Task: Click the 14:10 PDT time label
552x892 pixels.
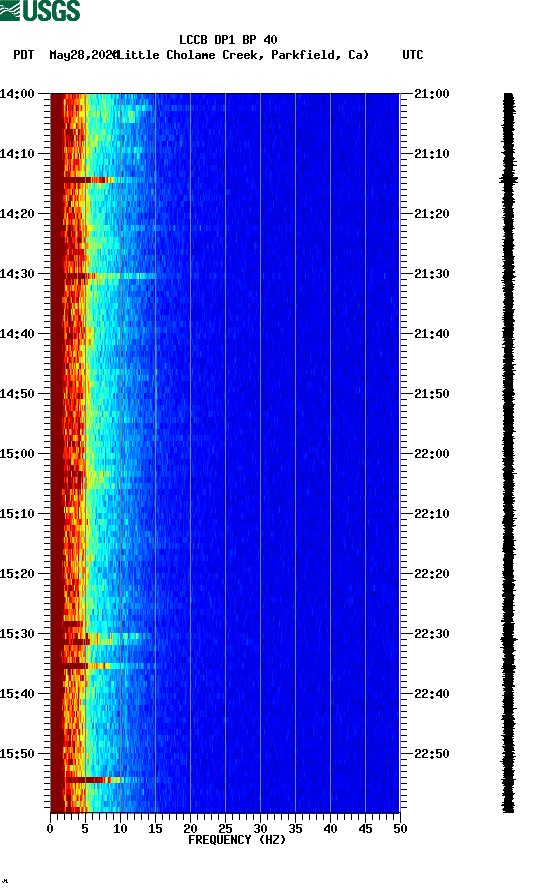Action: click(17, 154)
